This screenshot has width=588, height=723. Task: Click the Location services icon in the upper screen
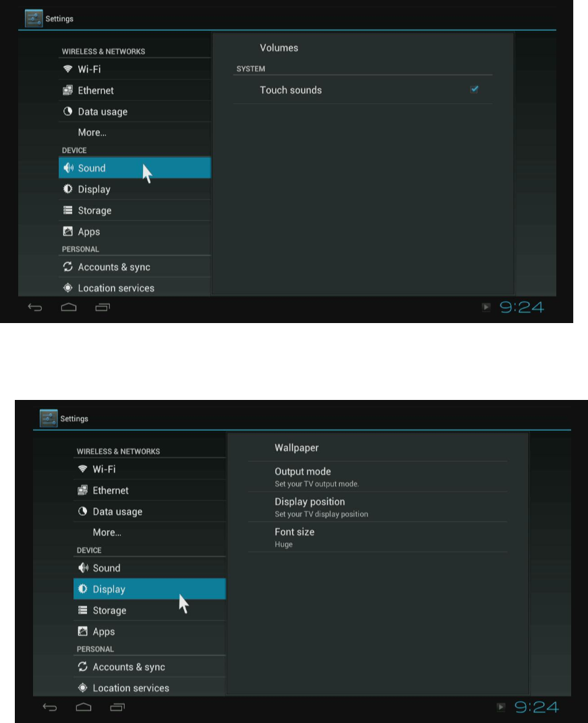[68, 288]
